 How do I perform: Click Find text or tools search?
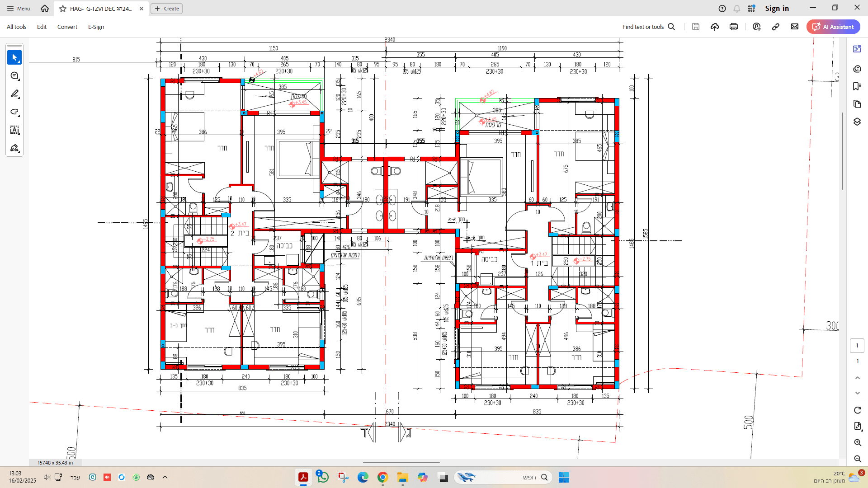(648, 27)
